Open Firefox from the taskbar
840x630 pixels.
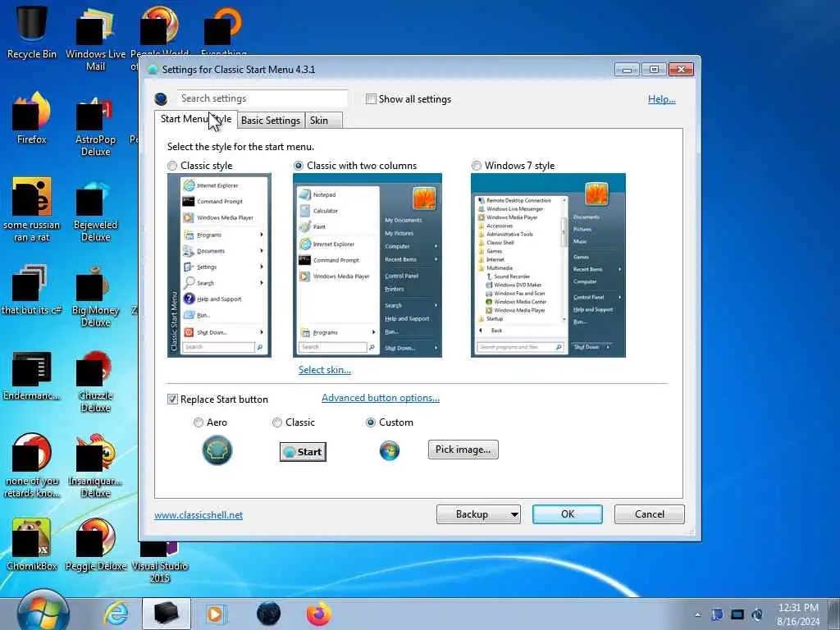coord(319,614)
